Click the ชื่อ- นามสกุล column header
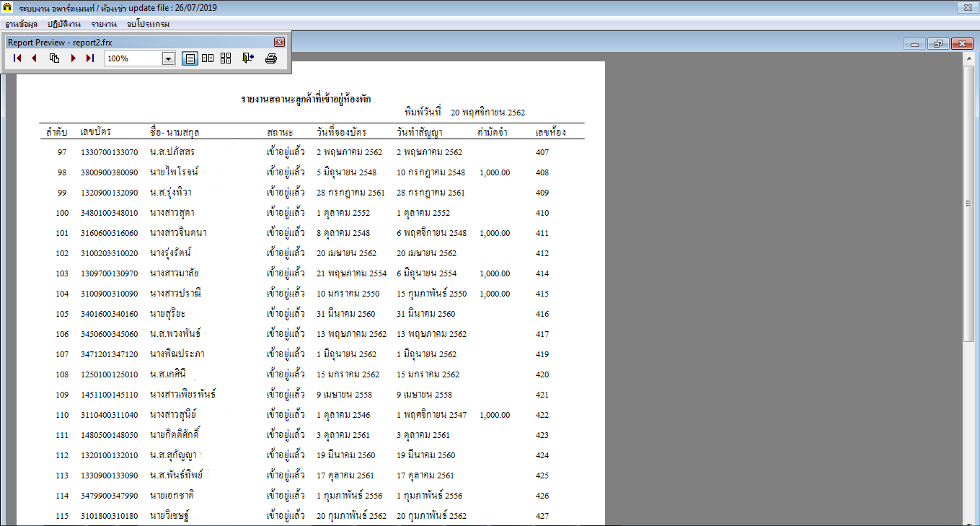The image size is (980, 526). (x=175, y=132)
